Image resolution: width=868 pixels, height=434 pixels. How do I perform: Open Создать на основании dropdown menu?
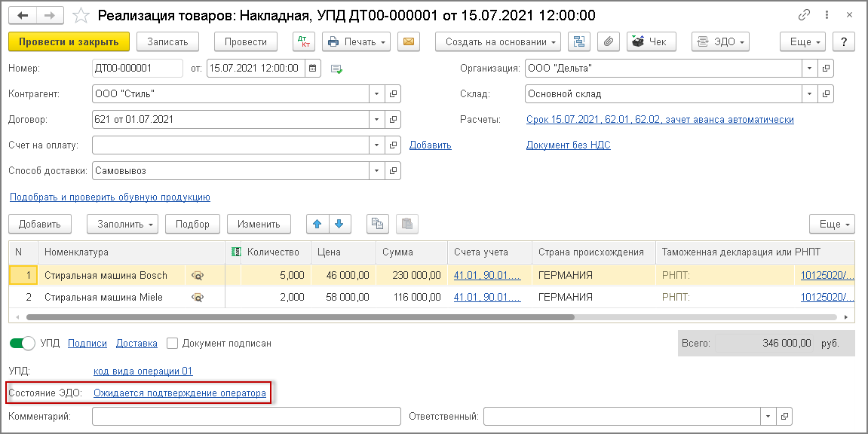(x=498, y=41)
